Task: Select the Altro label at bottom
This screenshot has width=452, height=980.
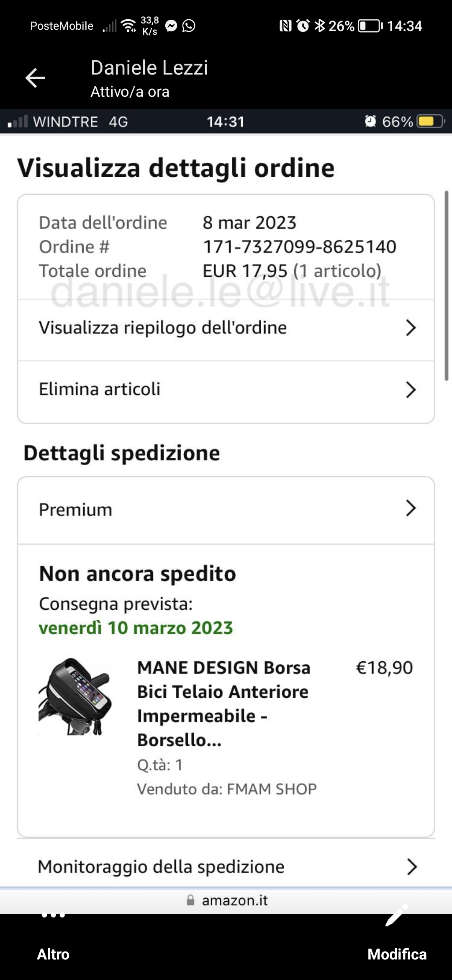Action: (x=53, y=954)
